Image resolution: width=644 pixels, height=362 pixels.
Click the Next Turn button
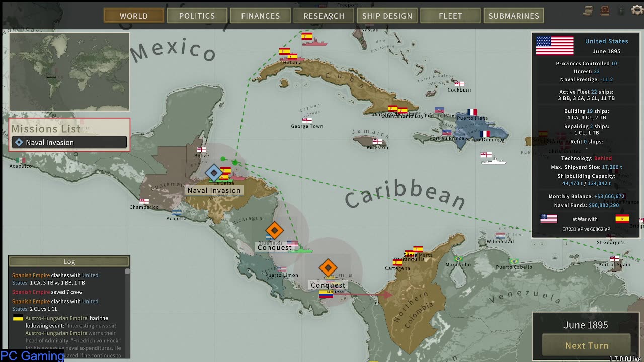click(587, 345)
